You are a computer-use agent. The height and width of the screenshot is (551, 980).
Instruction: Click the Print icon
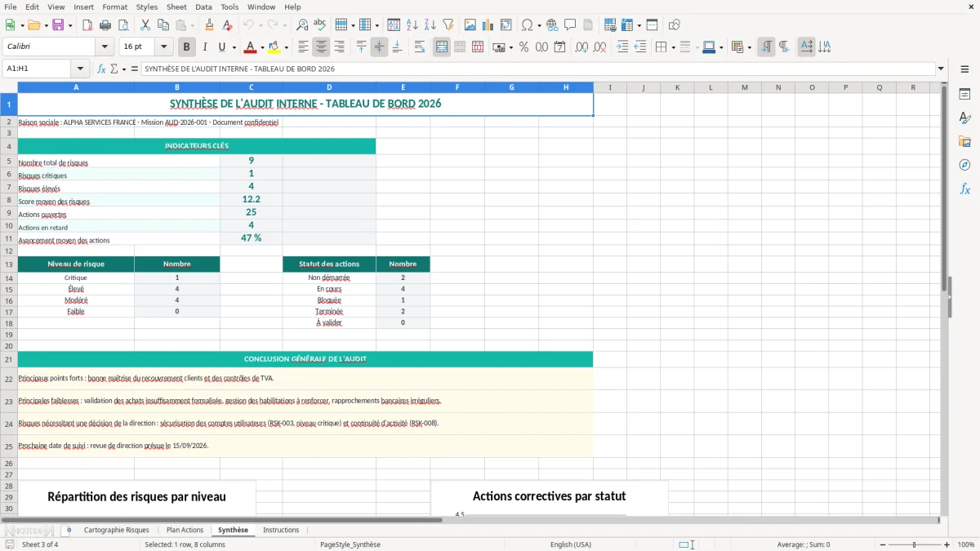click(x=105, y=25)
